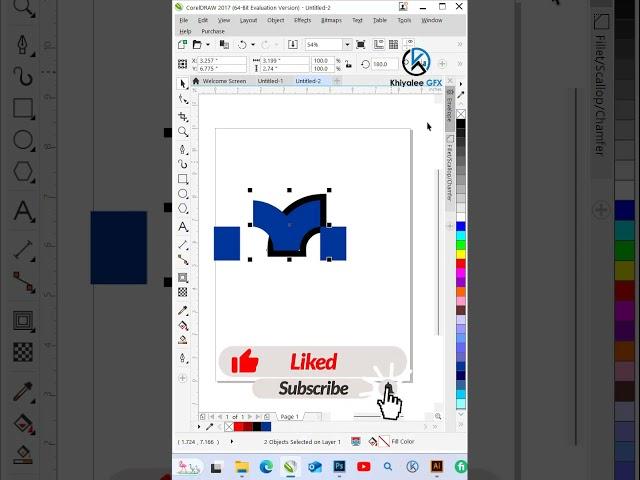The image size is (640, 480).
Task: Expand the Undo history dropdown arrow
Action: pos(252,45)
